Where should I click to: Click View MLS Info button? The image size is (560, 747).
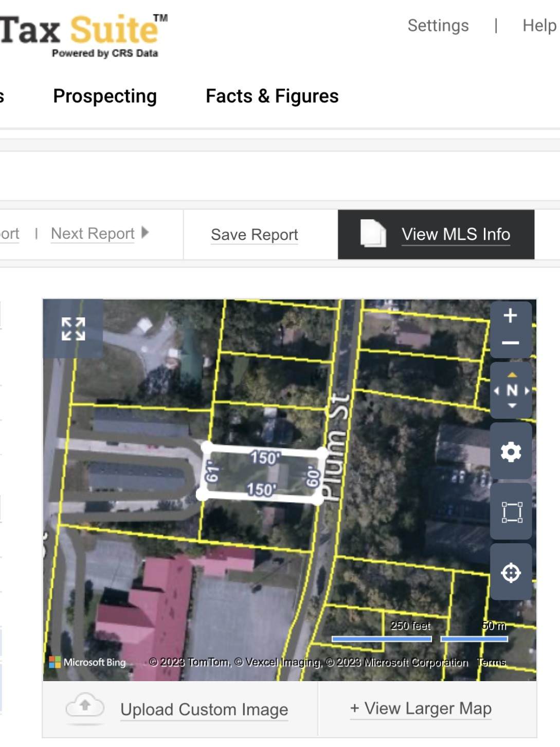point(456,235)
